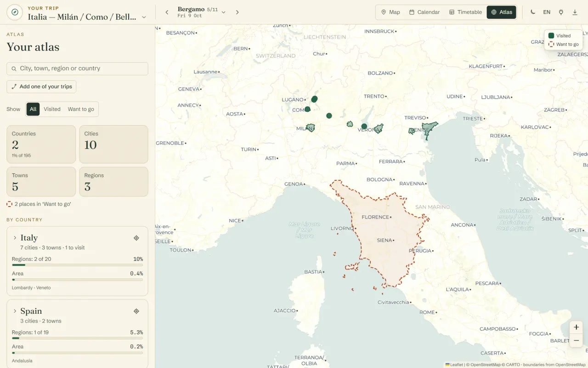Locate Italy on map target icon

coord(136,238)
